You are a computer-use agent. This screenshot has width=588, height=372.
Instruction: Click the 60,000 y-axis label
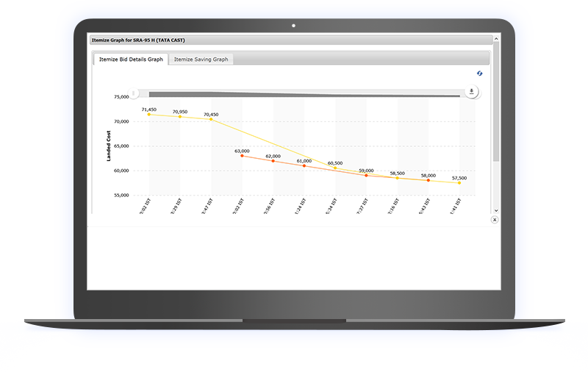coord(121,171)
